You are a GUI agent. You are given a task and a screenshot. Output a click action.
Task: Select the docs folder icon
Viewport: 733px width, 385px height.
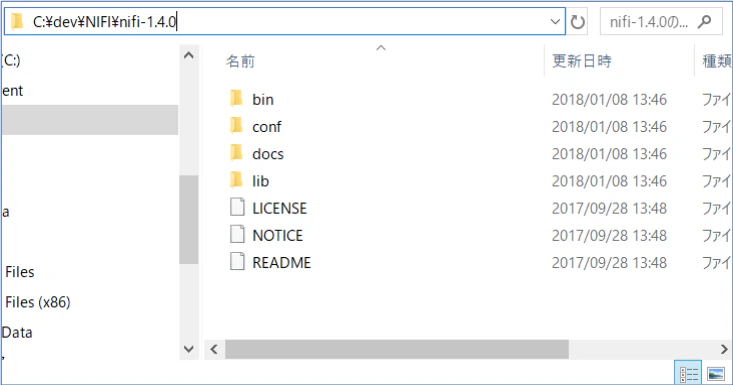click(237, 153)
